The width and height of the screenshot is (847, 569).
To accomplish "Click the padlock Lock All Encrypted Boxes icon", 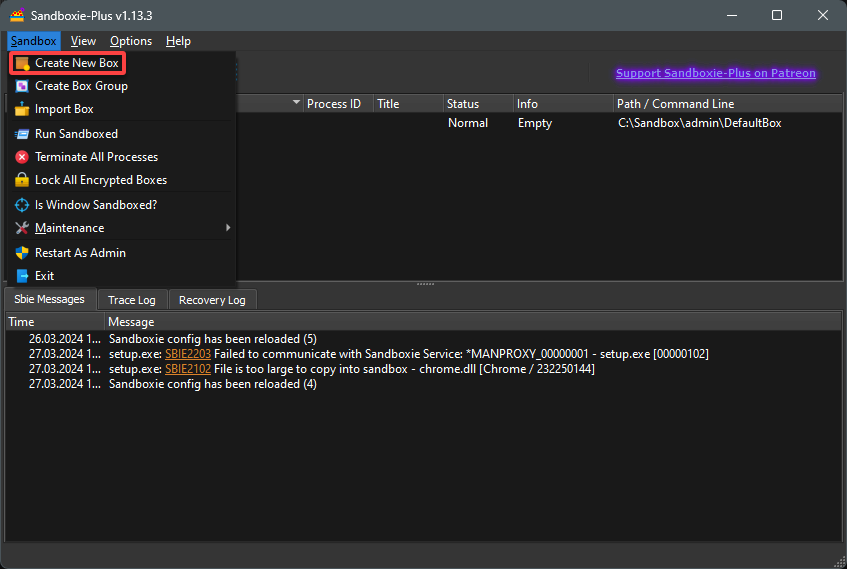I will pos(22,180).
